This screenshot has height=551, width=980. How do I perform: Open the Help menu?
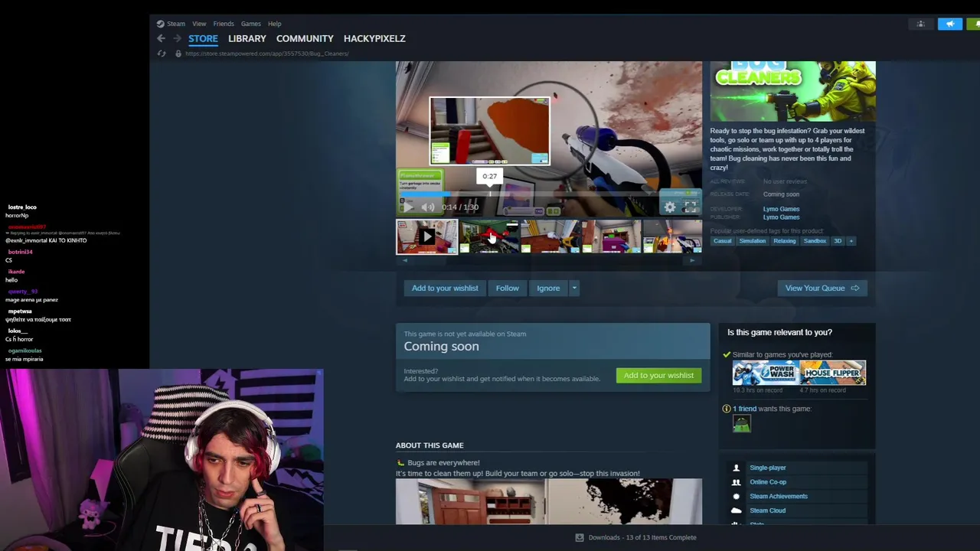(275, 24)
